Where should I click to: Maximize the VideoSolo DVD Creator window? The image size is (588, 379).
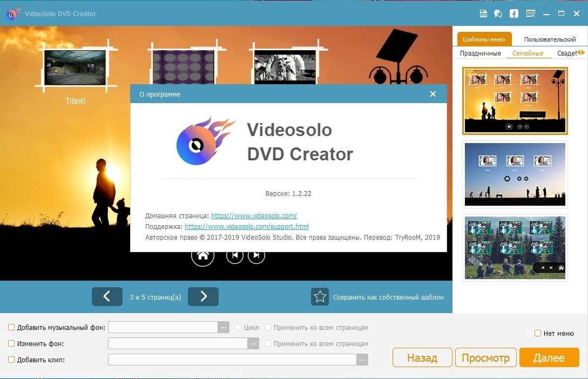coord(561,14)
